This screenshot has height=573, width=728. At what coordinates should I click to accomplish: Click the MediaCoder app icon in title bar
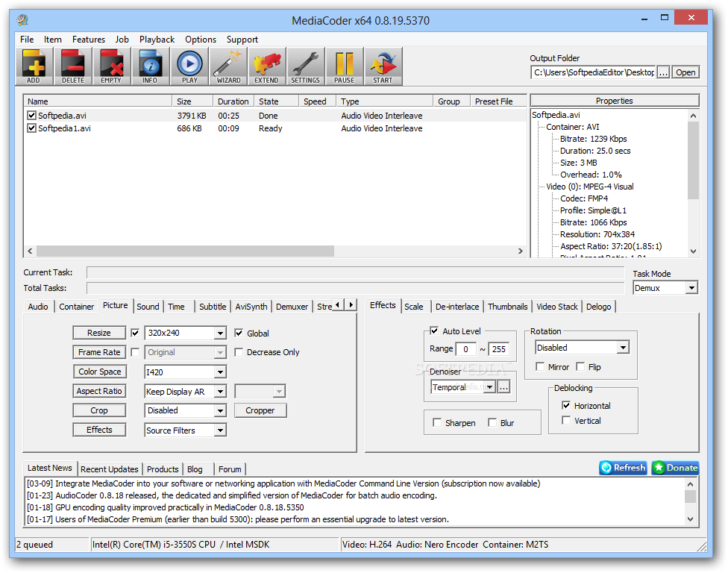click(x=22, y=20)
